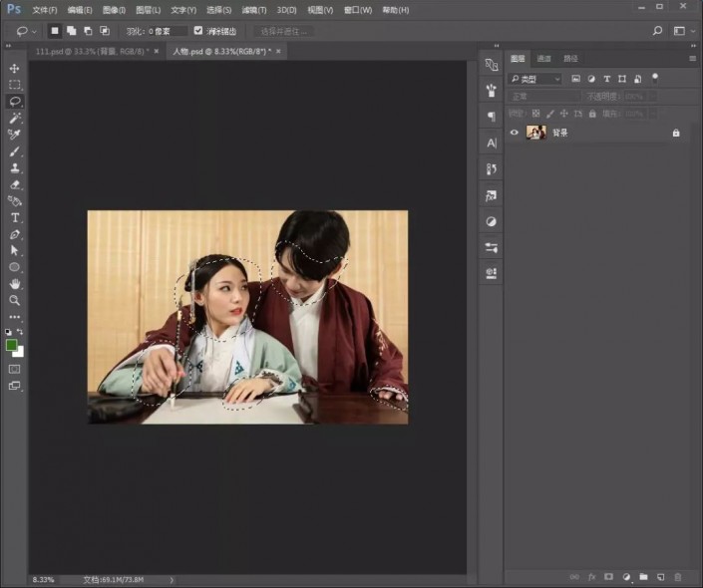Filter layers by pixel layers
This screenshot has height=588, width=703.
(575, 79)
